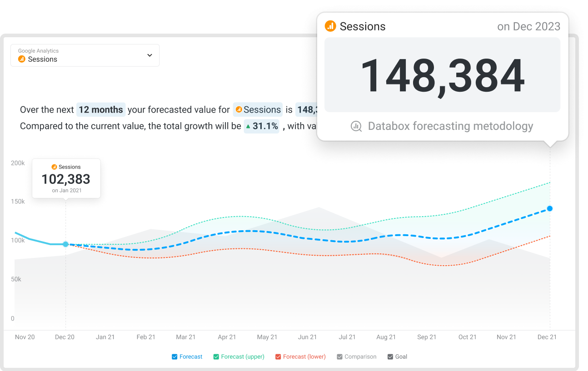Select the blue Dec 21 forecast data point
Viewport: 588px width, 371px height.
(550, 208)
